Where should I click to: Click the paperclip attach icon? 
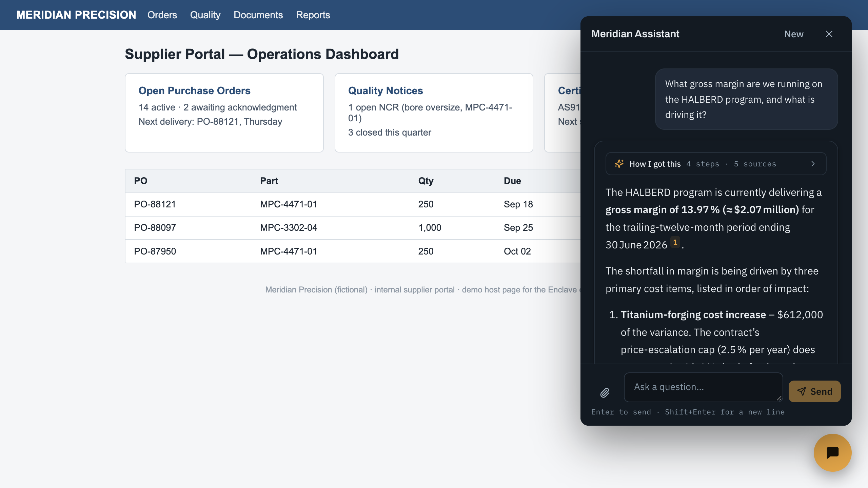(x=605, y=392)
